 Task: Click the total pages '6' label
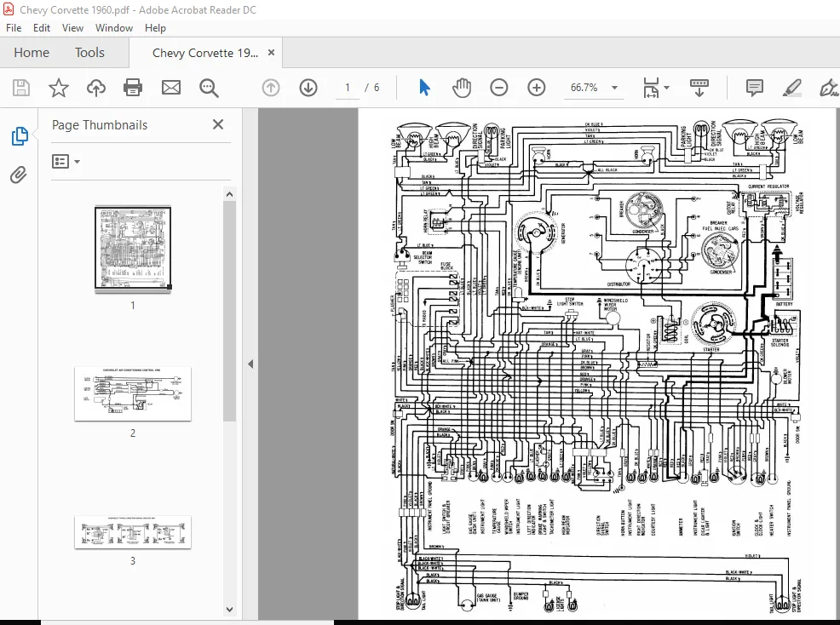[377, 88]
